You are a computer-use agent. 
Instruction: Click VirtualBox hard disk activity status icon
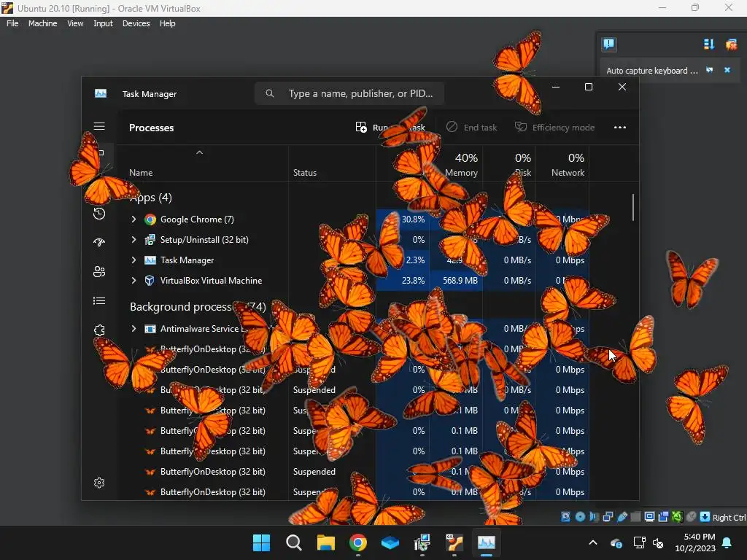565,517
